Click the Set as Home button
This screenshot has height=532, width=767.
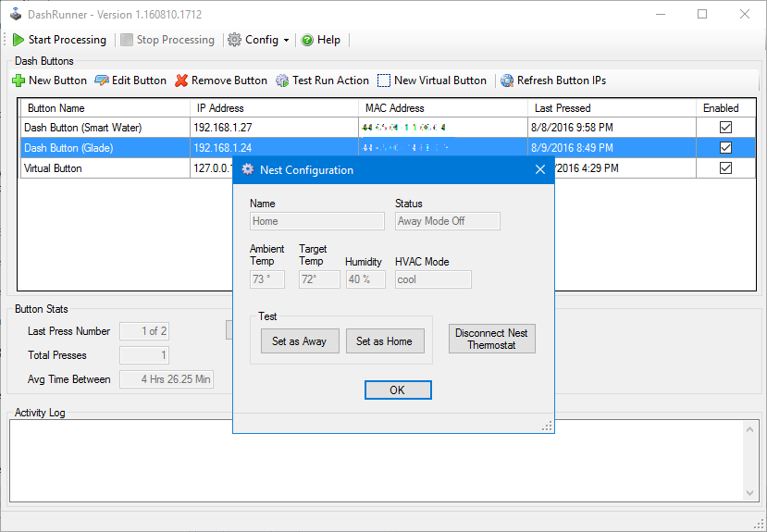point(385,341)
